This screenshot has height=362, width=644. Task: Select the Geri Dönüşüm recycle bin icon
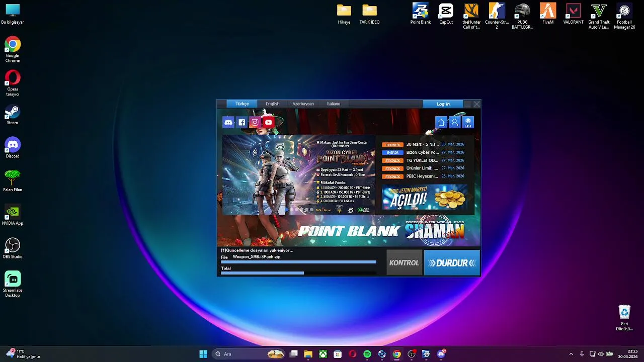pos(624,318)
